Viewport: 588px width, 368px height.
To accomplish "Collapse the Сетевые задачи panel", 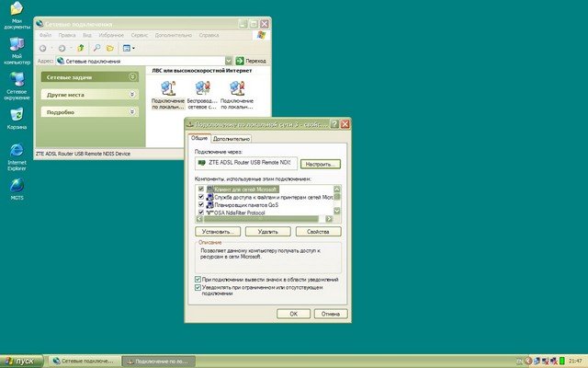I will point(132,76).
